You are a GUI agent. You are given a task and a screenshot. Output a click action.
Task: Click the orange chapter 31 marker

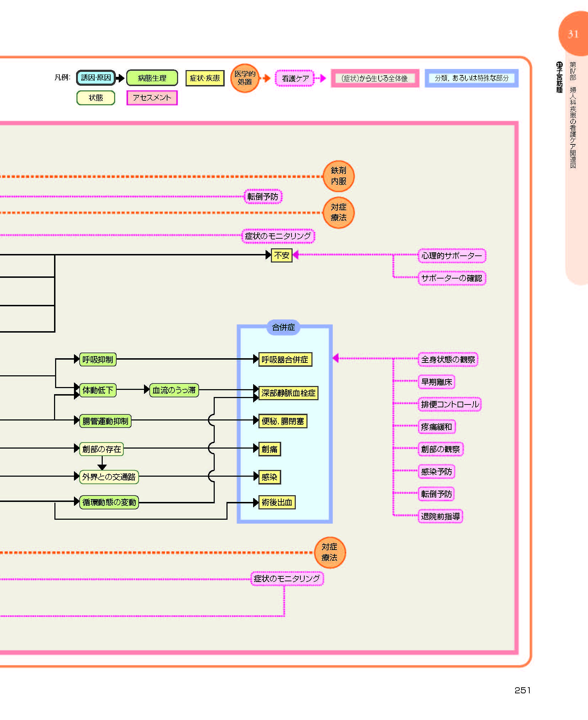pyautogui.click(x=573, y=34)
